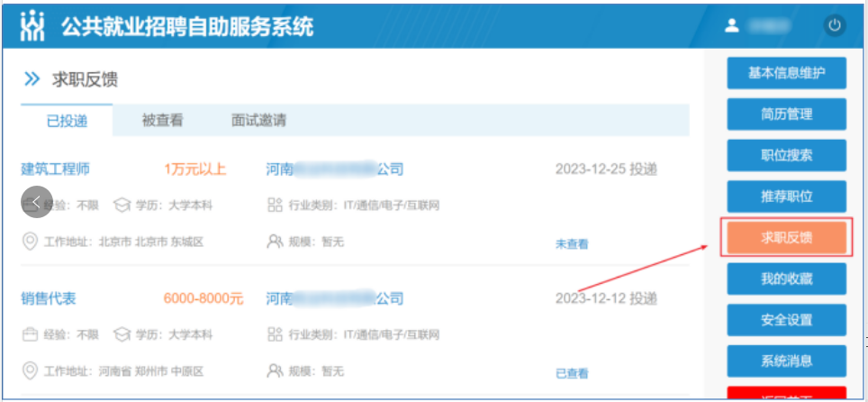Click the power logout icon in header
Viewport: 868px width, 402px height.
coord(835,26)
